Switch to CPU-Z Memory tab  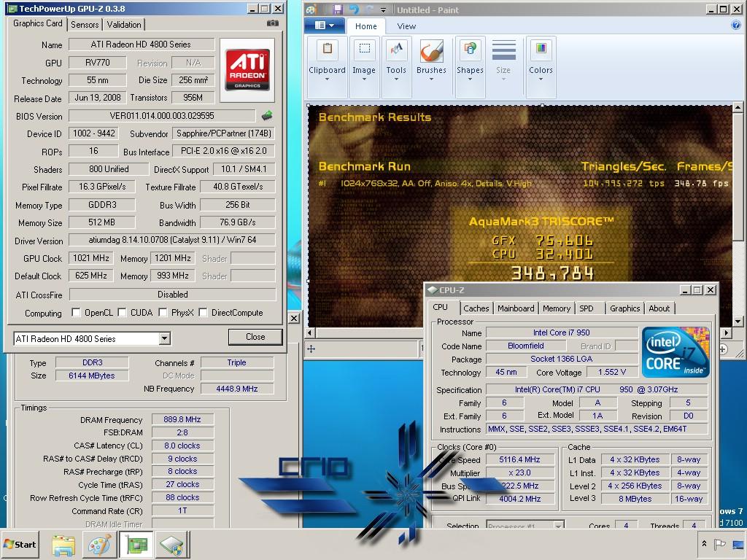point(557,308)
